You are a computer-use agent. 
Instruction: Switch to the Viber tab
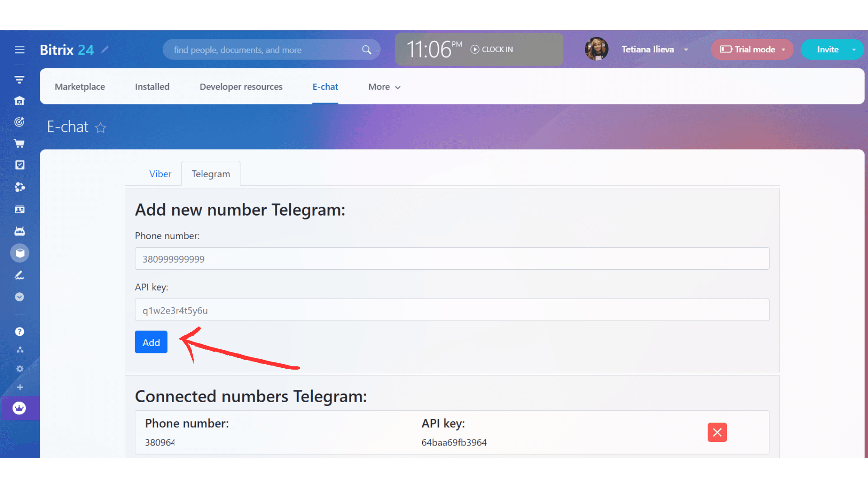[160, 174]
